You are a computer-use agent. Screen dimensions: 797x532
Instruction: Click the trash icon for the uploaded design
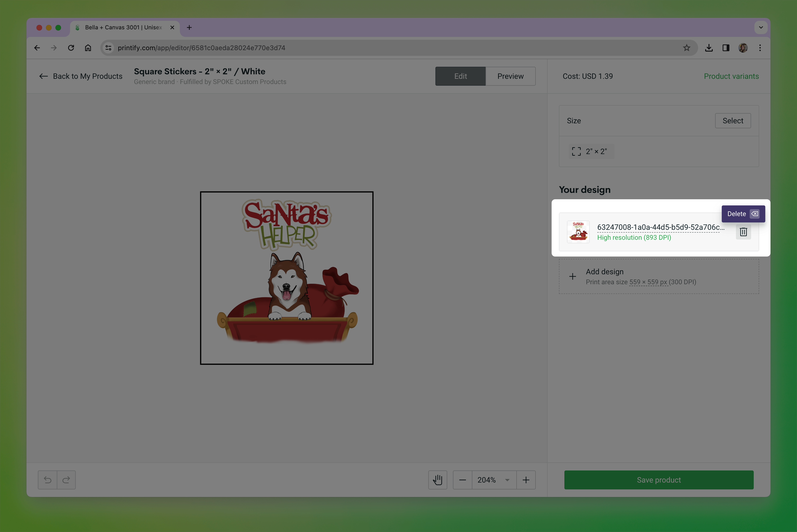(743, 232)
